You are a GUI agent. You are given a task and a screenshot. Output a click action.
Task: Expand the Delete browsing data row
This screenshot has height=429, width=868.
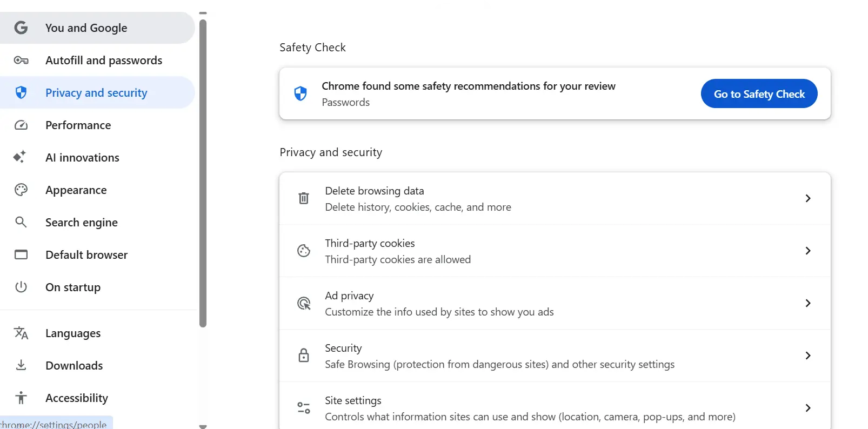[x=807, y=198]
